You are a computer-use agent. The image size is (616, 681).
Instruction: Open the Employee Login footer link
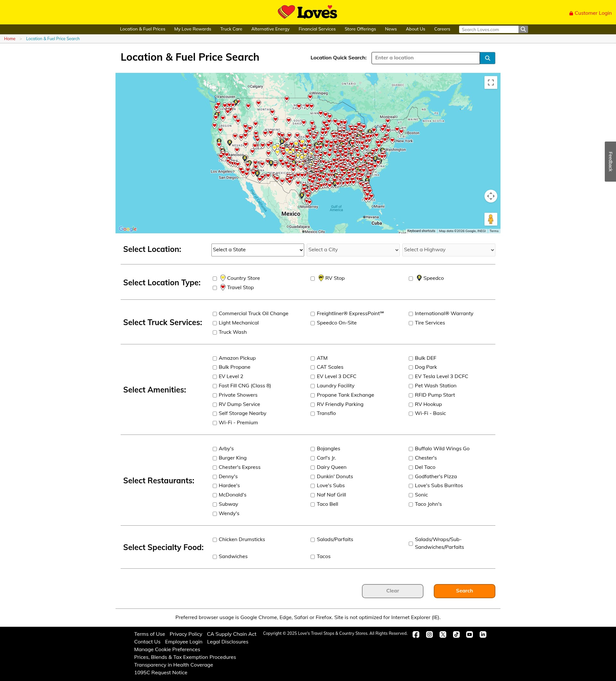click(184, 642)
